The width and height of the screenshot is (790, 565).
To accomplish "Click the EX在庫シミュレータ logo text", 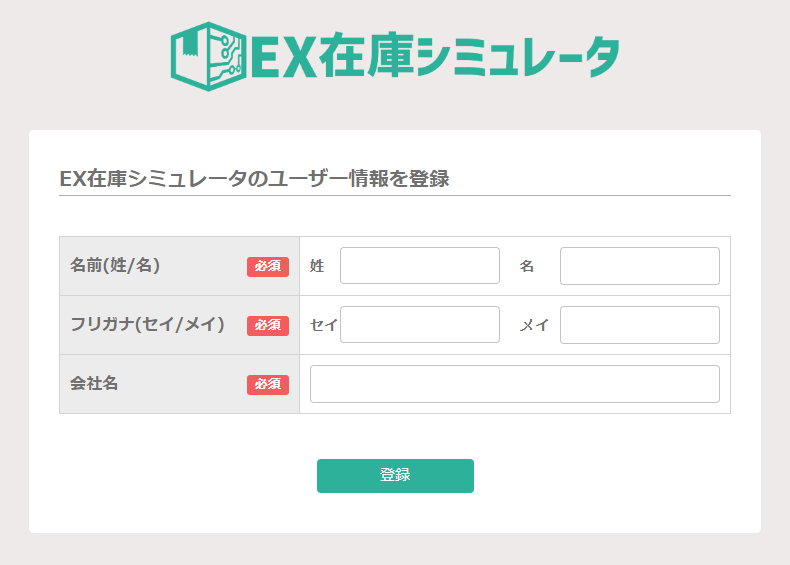I will 434,57.
